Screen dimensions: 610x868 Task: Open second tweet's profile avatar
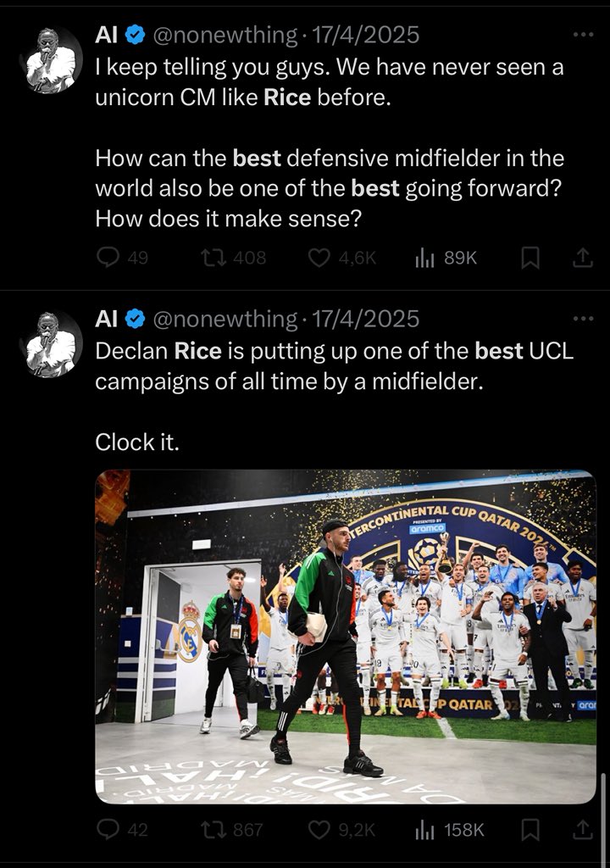50,344
